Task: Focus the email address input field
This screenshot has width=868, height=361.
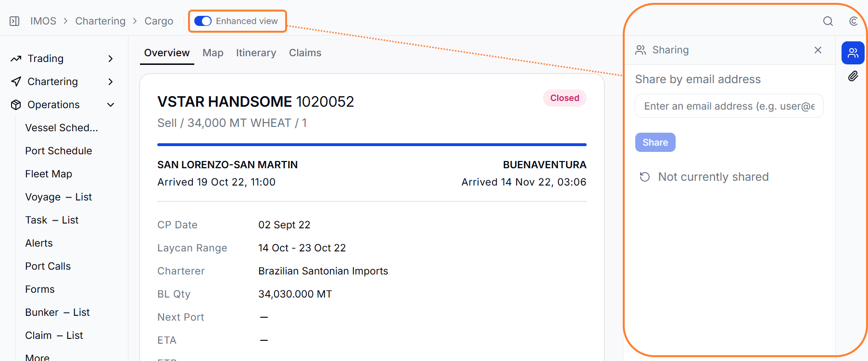Action: 729,106
